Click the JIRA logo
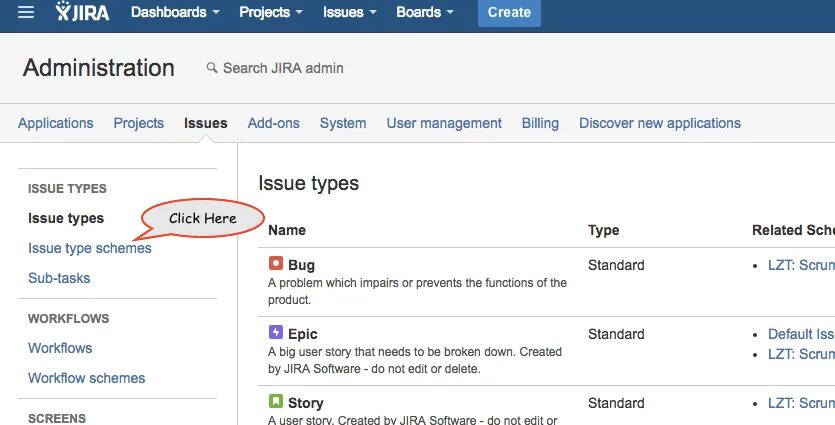This screenshot has width=835, height=425. [83, 12]
